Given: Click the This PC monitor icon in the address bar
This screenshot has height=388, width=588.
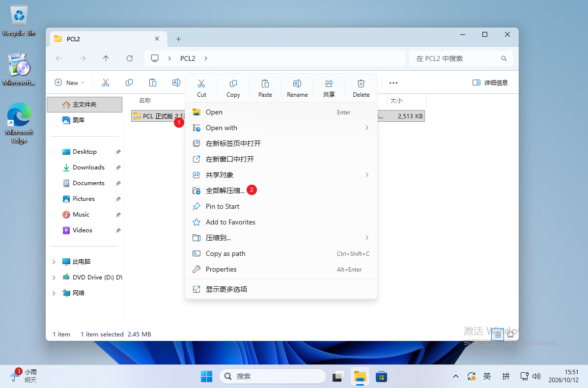Looking at the screenshot, I should (x=155, y=58).
